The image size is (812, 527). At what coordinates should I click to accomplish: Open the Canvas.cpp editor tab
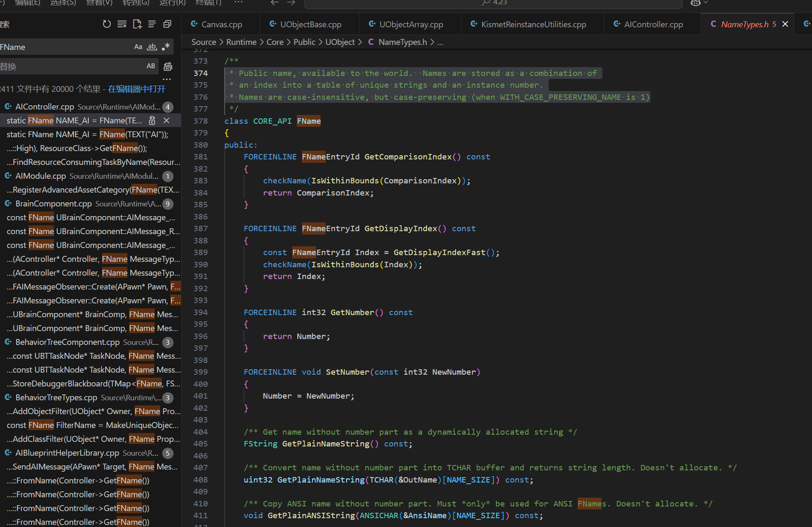point(221,24)
